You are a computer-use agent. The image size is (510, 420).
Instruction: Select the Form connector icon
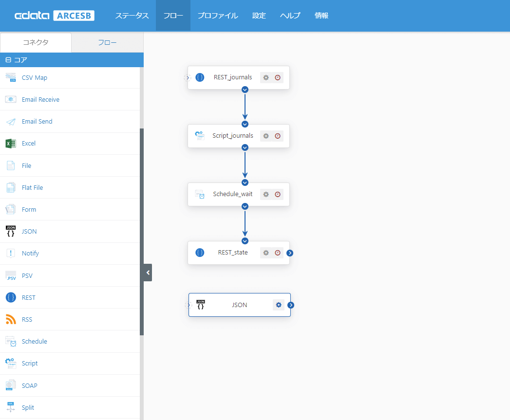(x=11, y=209)
